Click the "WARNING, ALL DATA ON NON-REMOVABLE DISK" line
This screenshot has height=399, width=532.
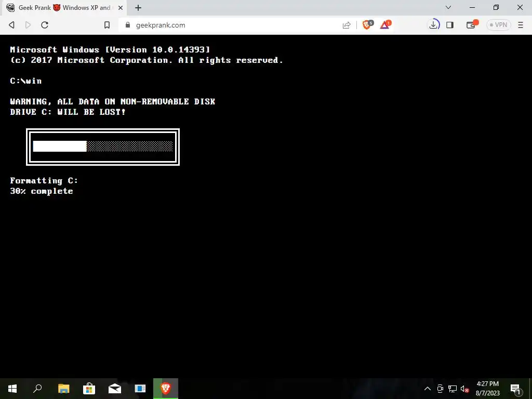pos(112,101)
